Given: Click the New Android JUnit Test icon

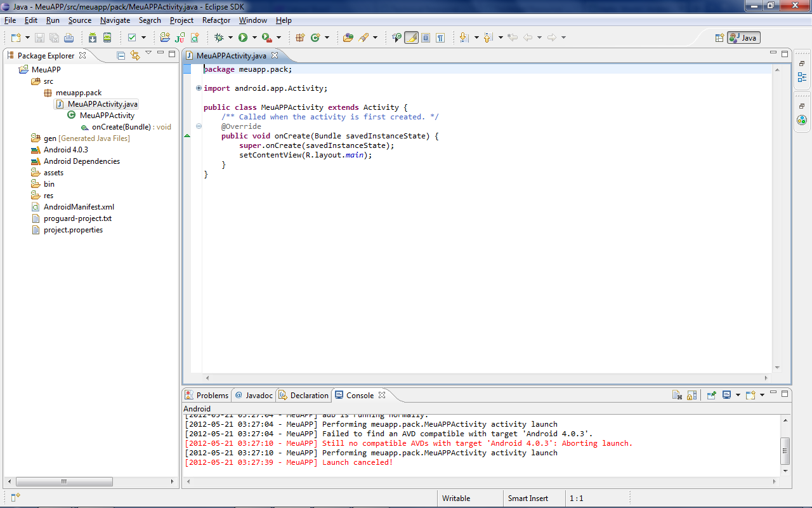Looking at the screenshot, I should point(180,37).
